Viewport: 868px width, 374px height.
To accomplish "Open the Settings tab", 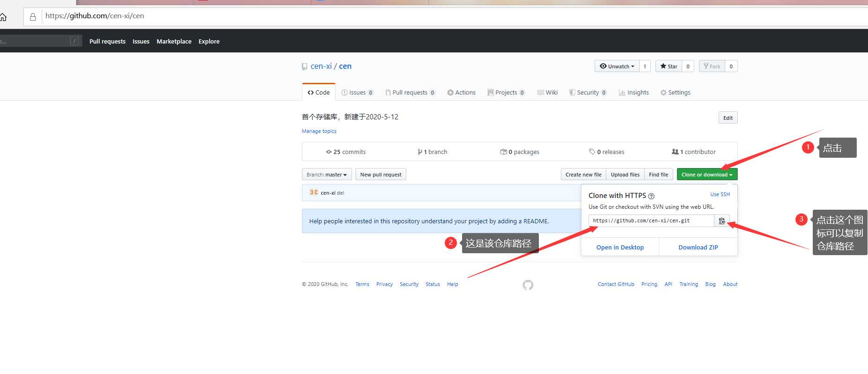I will click(x=675, y=93).
